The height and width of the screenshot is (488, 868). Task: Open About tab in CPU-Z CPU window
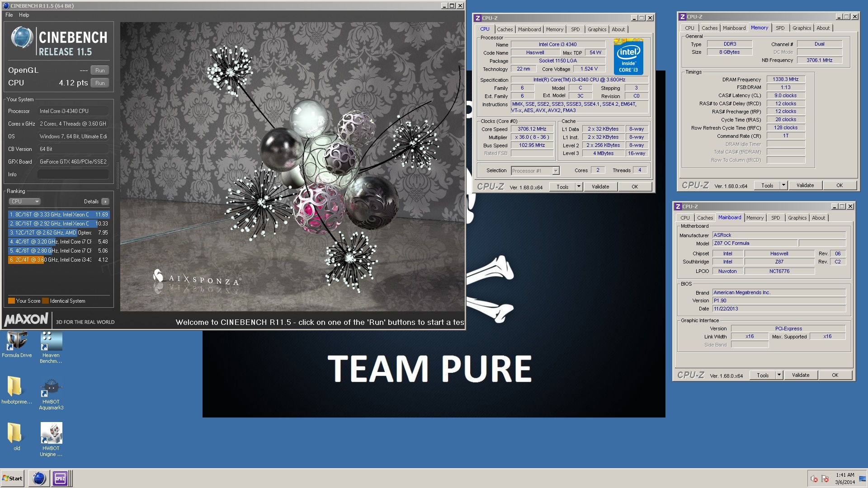coord(618,29)
